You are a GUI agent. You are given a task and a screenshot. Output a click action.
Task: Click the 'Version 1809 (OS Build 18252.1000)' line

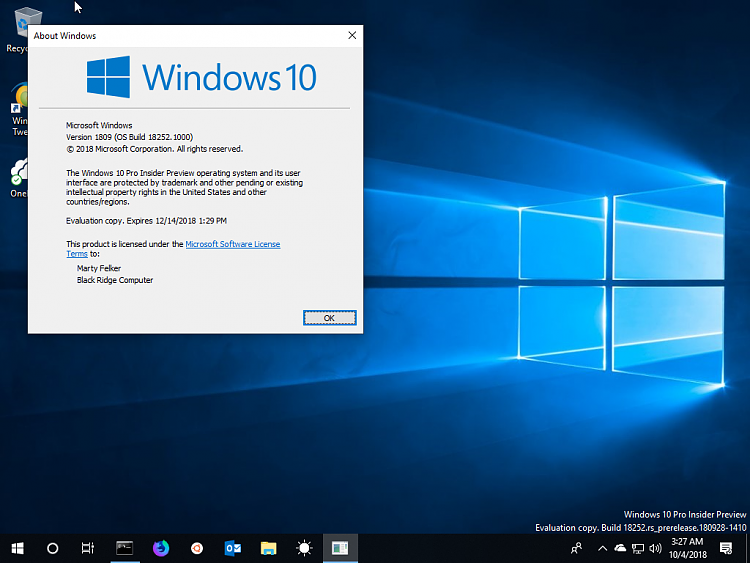(x=129, y=137)
